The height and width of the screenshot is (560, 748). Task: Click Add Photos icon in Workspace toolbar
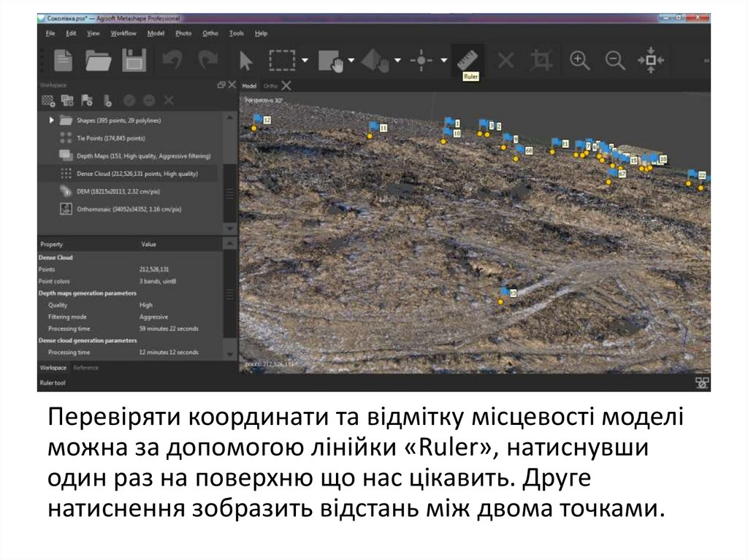click(x=67, y=101)
